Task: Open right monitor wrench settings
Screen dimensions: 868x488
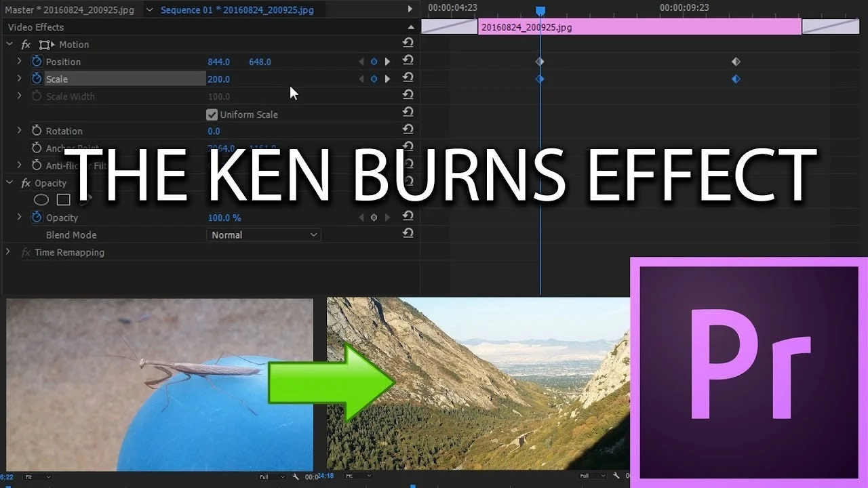Action: click(618, 477)
